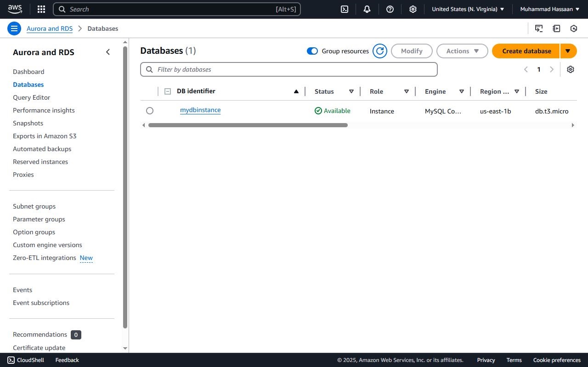Collapse the Aurora and RDS sidebar
Viewport: 588px width, 367px height.
108,52
